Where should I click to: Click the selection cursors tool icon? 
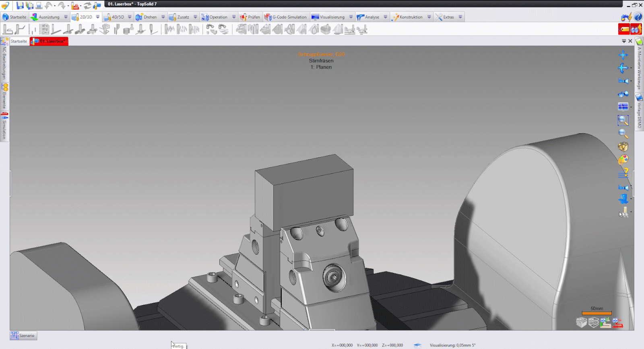point(623,213)
